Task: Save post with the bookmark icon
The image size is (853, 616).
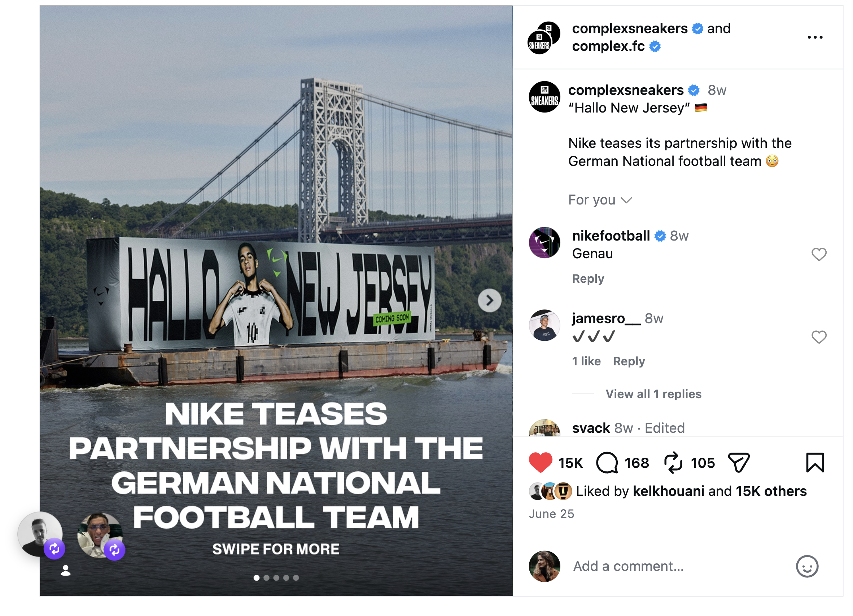Action: click(x=815, y=463)
